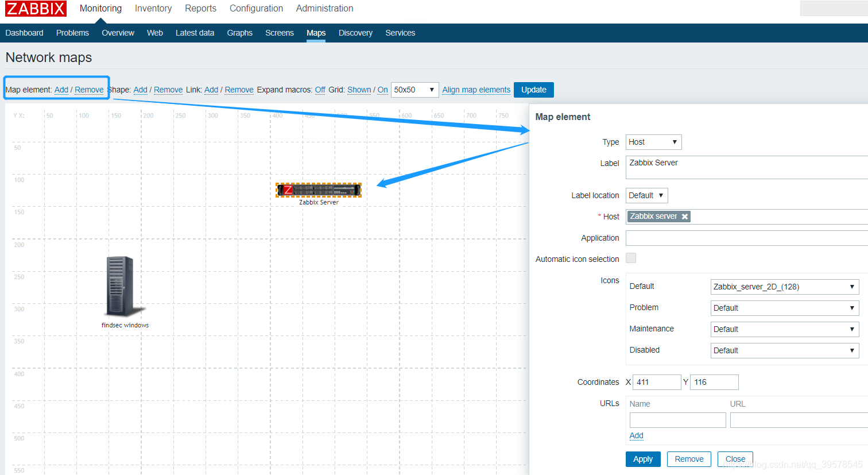Go to Discovery tab
Viewport: 868px width, 475px height.
coord(355,33)
